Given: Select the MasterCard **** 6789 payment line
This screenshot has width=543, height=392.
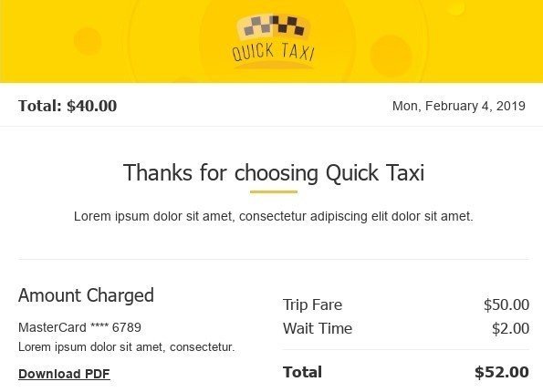Looking at the screenshot, I should pyautogui.click(x=79, y=327).
